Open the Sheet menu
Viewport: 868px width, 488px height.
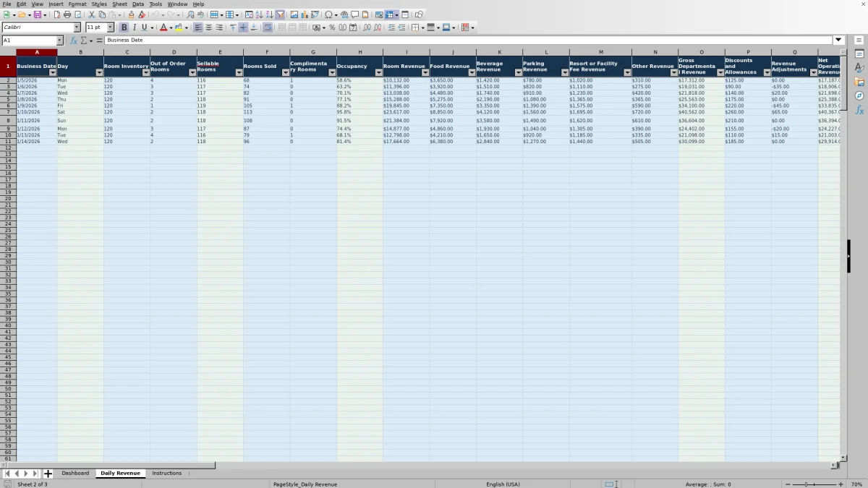[x=119, y=4]
